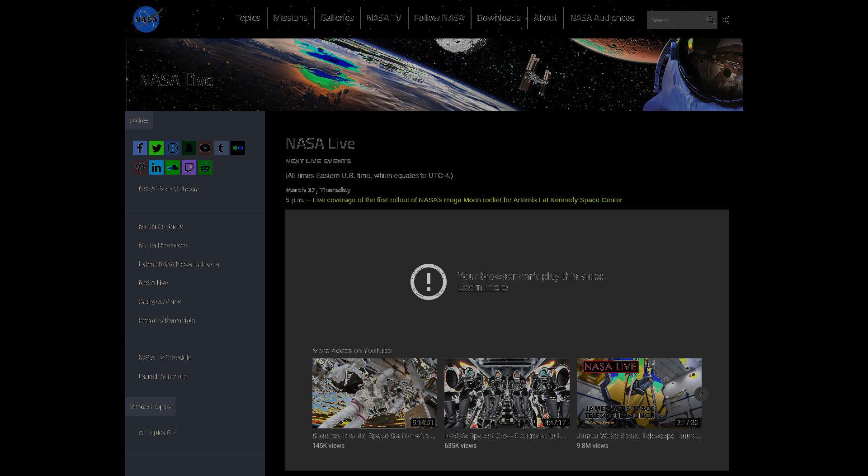The width and height of the screenshot is (868, 476).
Task: Open Latest NASA News Releases
Action: pyautogui.click(x=179, y=264)
